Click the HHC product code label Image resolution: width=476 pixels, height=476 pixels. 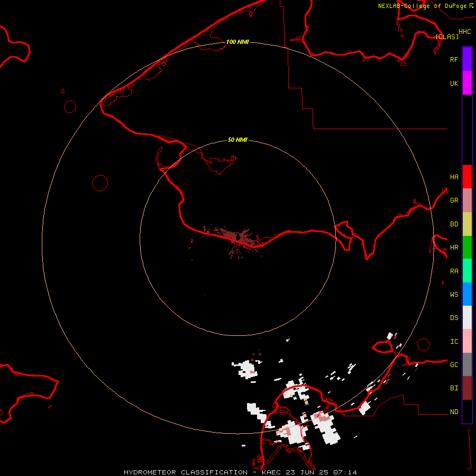coord(464,32)
